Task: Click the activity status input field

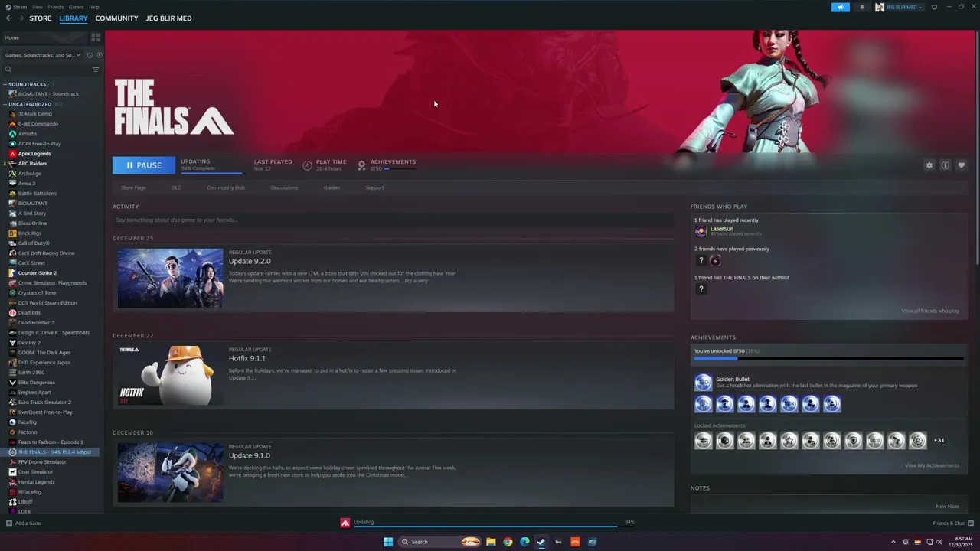Action: 393,220
